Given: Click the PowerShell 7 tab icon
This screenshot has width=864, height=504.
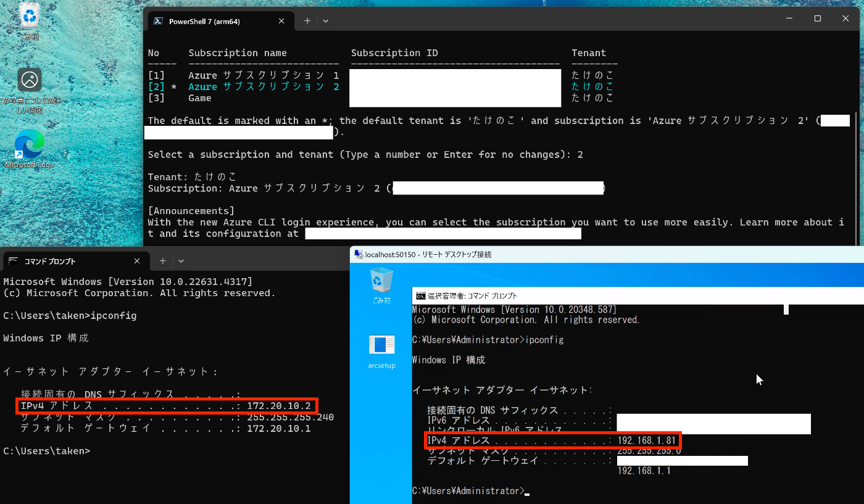Looking at the screenshot, I should [157, 21].
